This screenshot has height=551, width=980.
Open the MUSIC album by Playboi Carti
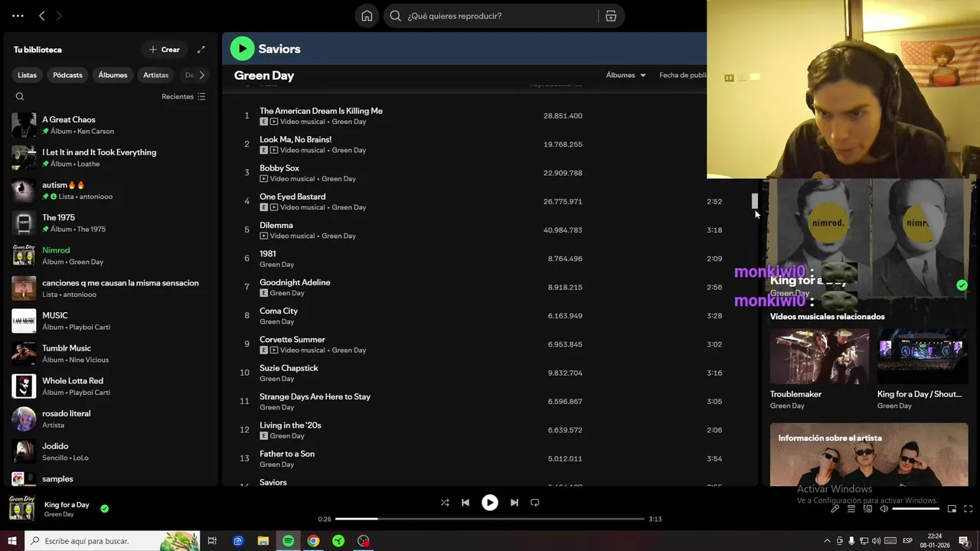pyautogui.click(x=109, y=321)
